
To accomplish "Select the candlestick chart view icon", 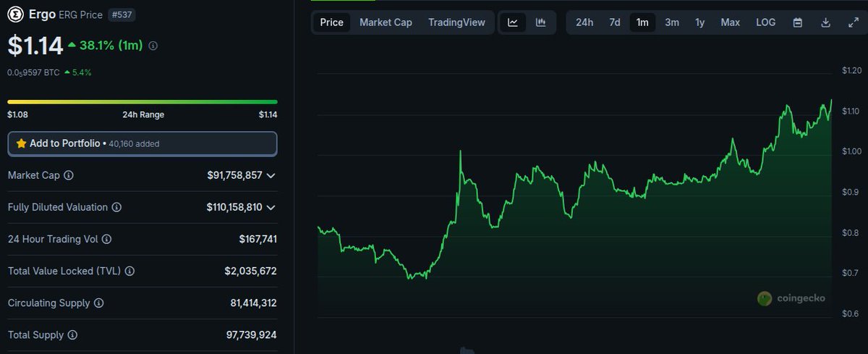I will (540, 22).
